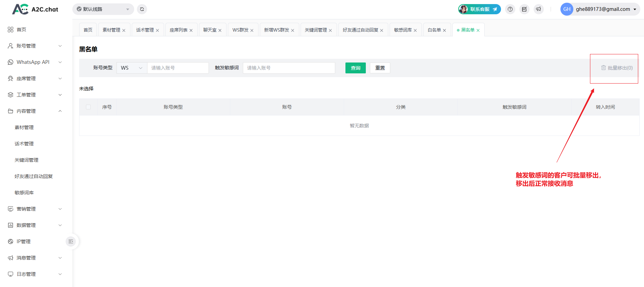This screenshot has width=644, height=287.
Task: Collapse sidebar using the menu fold icon
Action: 71,241
